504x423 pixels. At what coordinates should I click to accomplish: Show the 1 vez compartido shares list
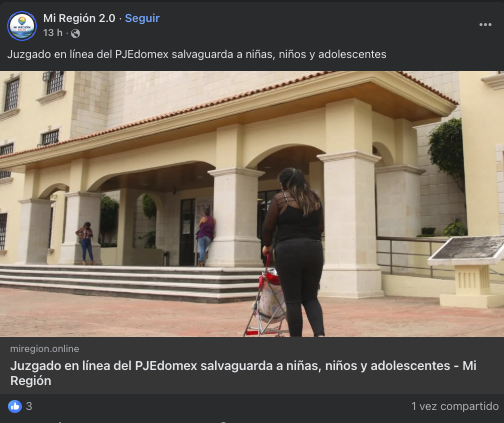pyautogui.click(x=455, y=406)
